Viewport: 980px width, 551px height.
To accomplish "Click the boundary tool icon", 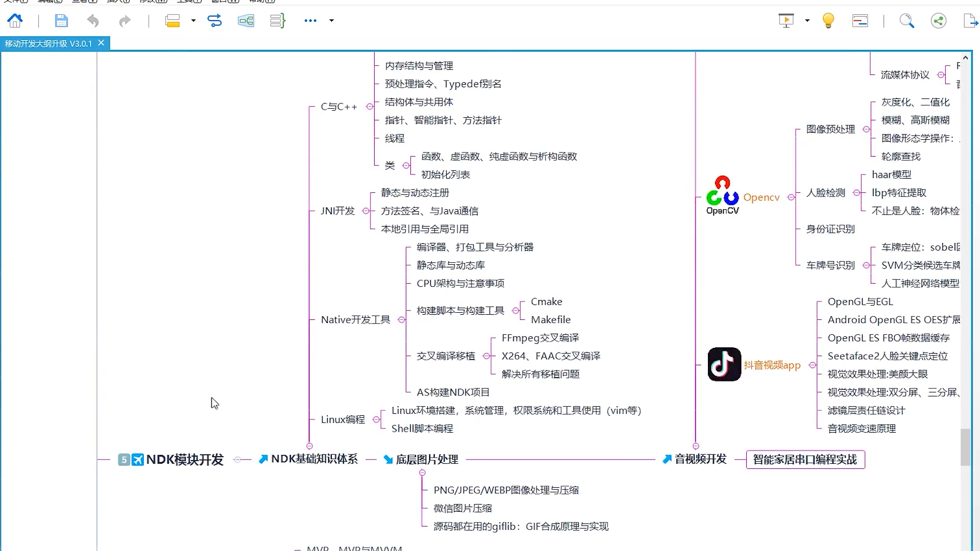I will click(246, 21).
